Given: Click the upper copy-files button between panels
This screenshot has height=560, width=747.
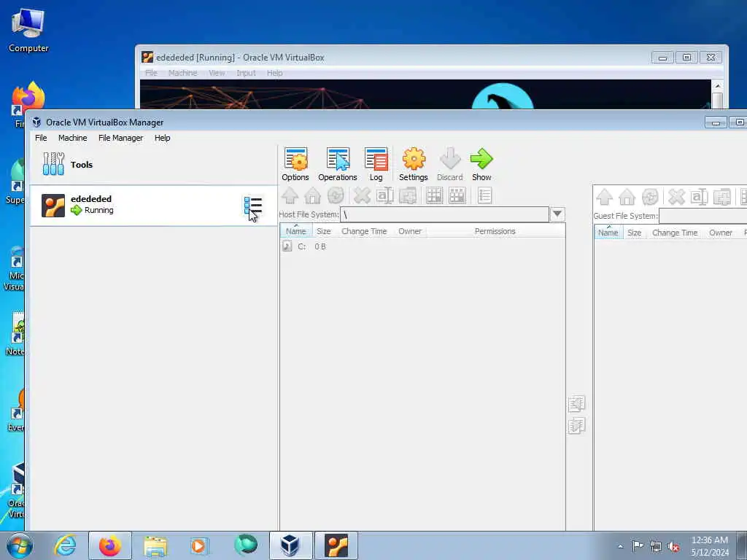Looking at the screenshot, I should (x=576, y=404).
